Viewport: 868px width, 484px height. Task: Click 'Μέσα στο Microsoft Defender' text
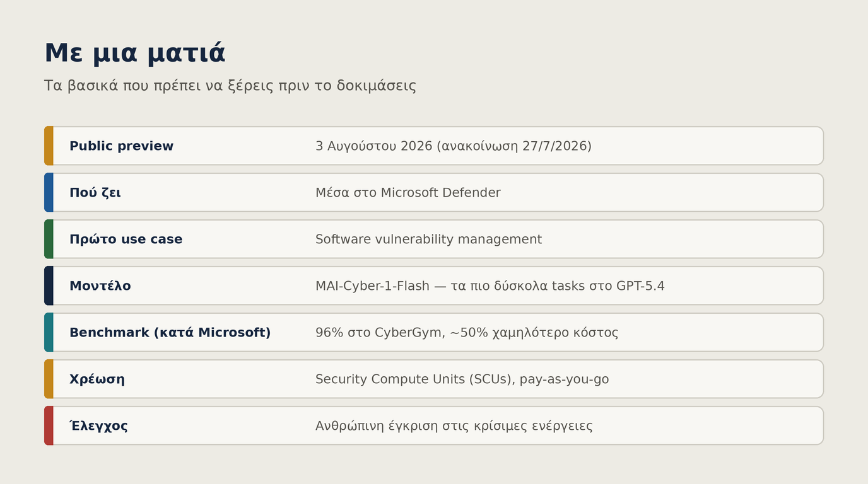[408, 193]
